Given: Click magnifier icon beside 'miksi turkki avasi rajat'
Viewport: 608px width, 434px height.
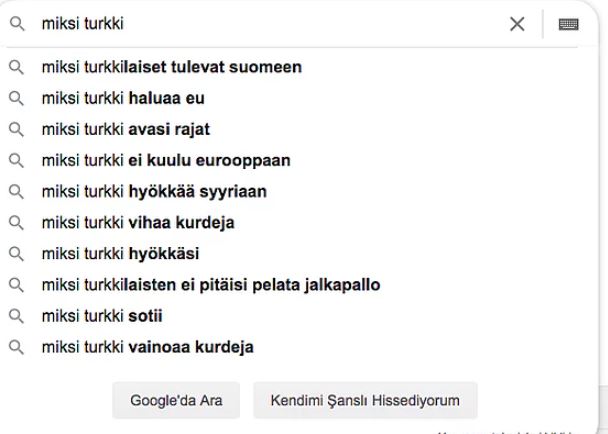Looking at the screenshot, I should [17, 129].
